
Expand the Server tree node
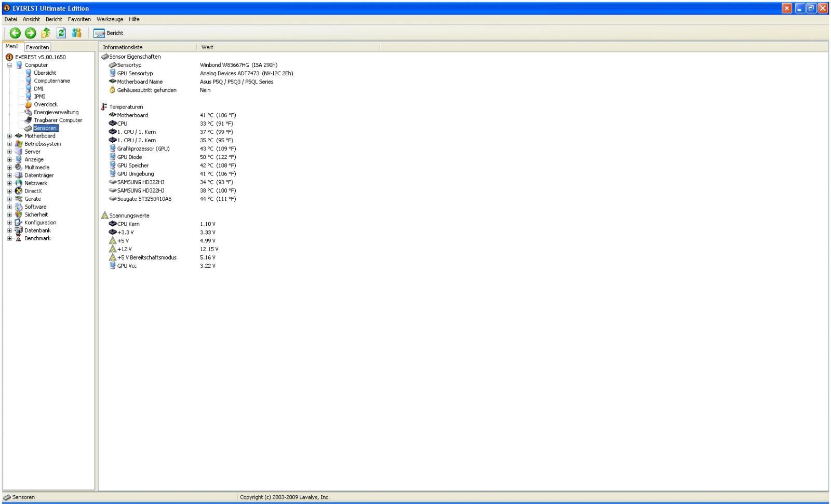(9, 152)
